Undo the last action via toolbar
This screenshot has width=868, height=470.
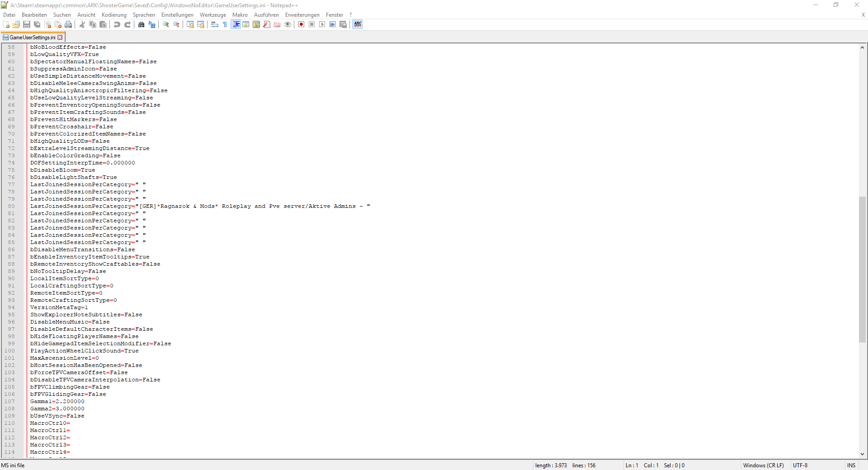tap(117, 24)
